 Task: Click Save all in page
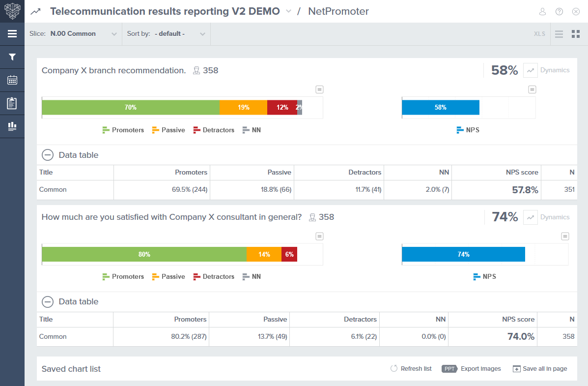click(540, 369)
